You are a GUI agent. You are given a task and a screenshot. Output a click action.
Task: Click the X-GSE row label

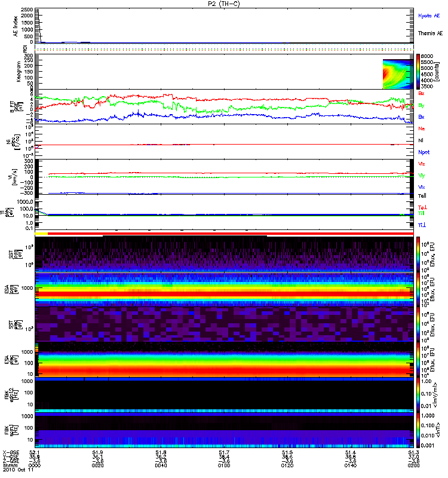(x=11, y=452)
